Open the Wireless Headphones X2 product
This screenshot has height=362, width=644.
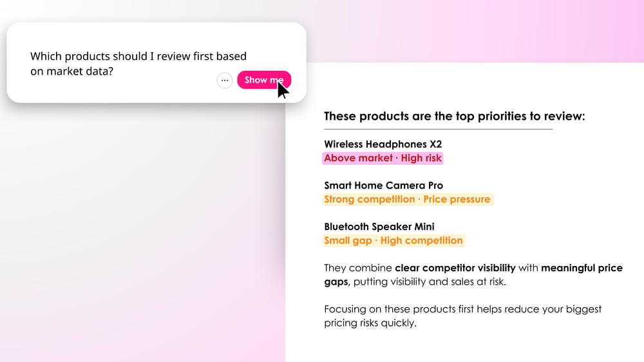[383, 144]
